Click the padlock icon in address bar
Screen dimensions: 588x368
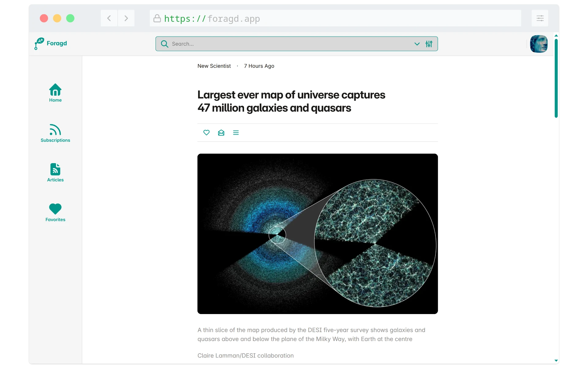(157, 18)
